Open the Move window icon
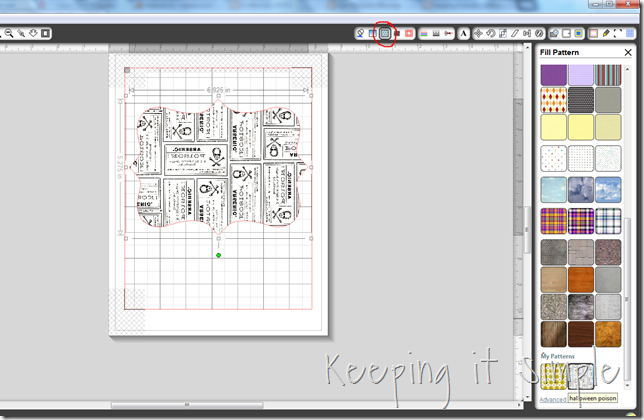644x420 pixels. [478, 33]
